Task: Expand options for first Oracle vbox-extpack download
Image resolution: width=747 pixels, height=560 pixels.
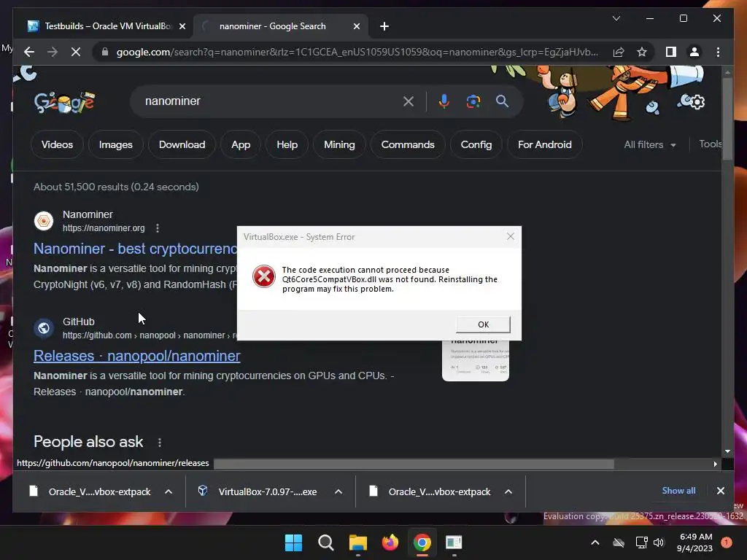Action: click(x=169, y=492)
